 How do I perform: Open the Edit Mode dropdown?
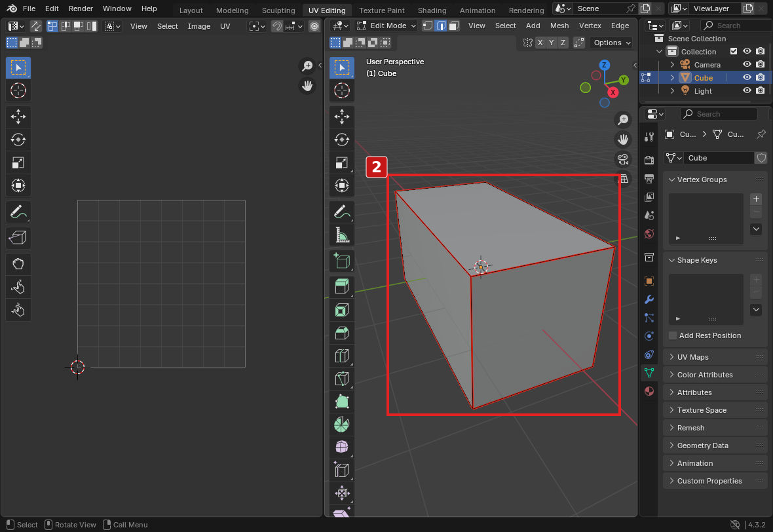coord(387,26)
